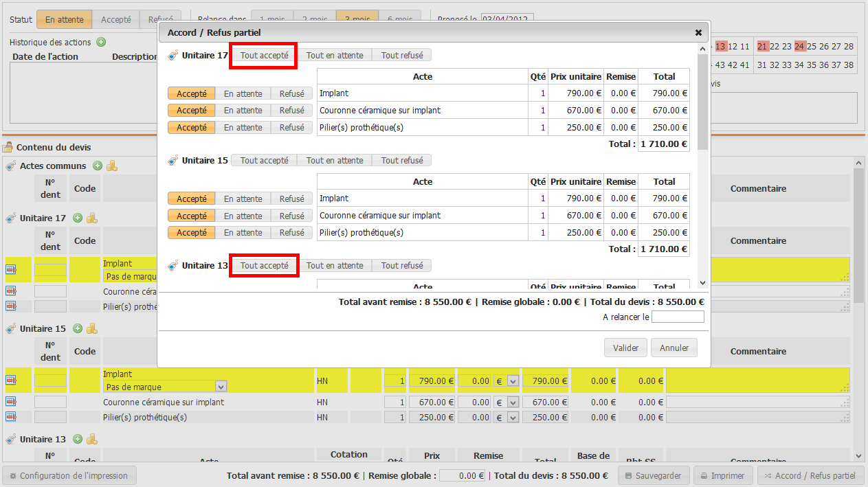Click coins icon next to Actes communs

[x=112, y=166]
